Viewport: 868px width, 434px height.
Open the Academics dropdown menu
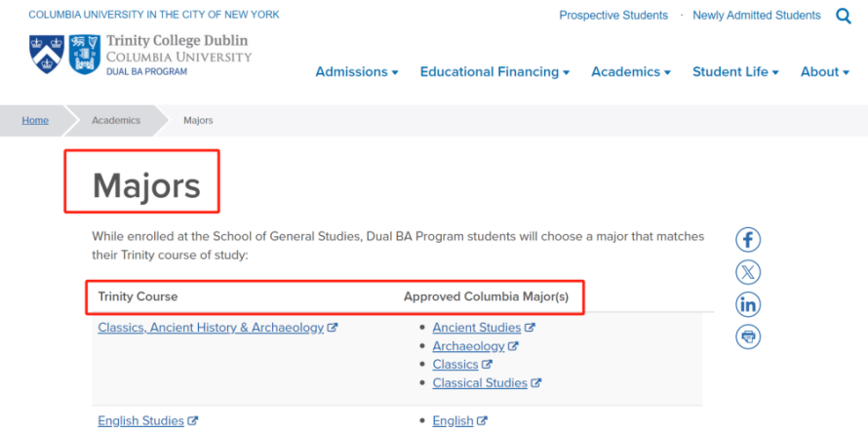pos(631,72)
